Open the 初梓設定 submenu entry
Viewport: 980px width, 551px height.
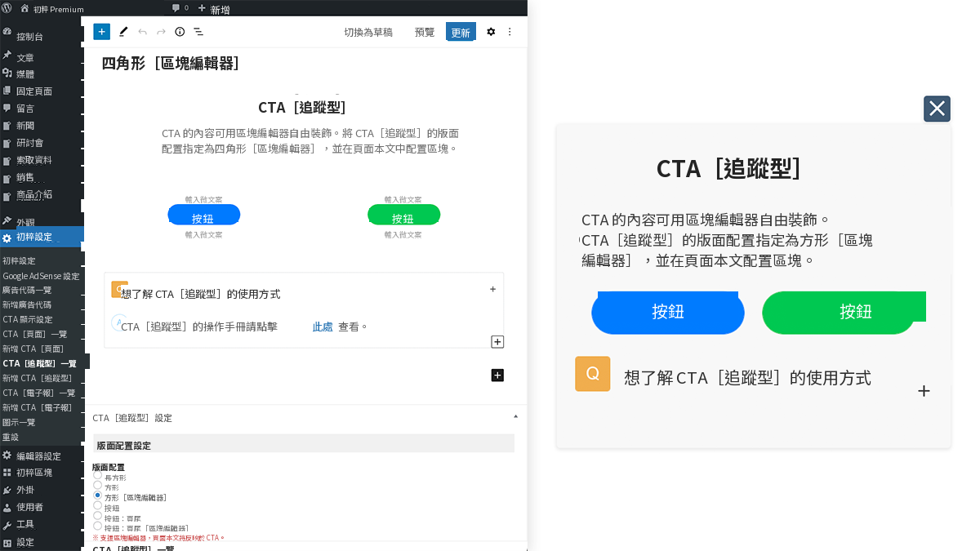pos(19,261)
